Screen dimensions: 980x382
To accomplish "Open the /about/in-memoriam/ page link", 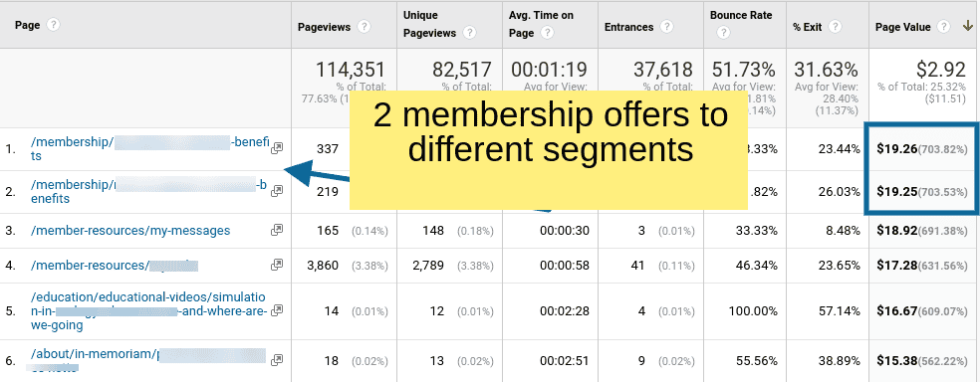I will coord(148,360).
